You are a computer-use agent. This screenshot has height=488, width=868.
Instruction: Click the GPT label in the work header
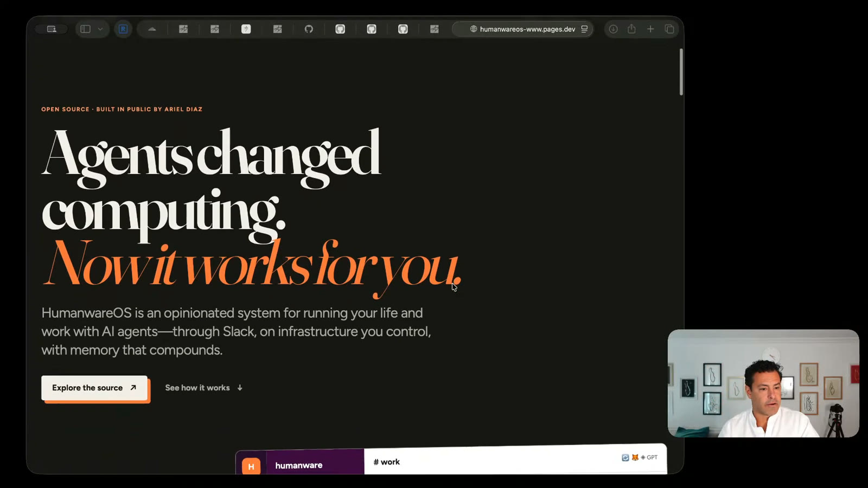tap(652, 457)
